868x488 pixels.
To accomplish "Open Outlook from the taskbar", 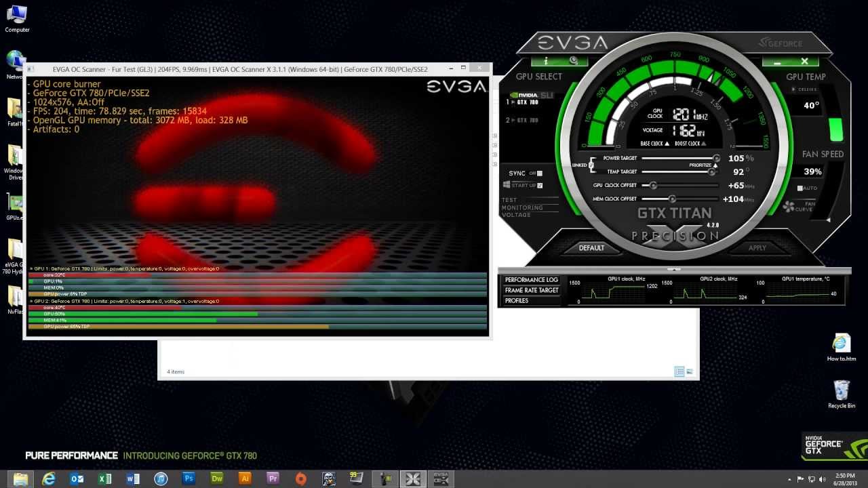I will click(77, 479).
